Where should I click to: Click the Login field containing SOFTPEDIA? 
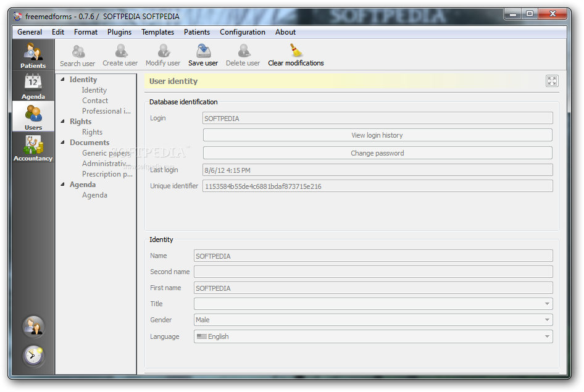coord(378,118)
